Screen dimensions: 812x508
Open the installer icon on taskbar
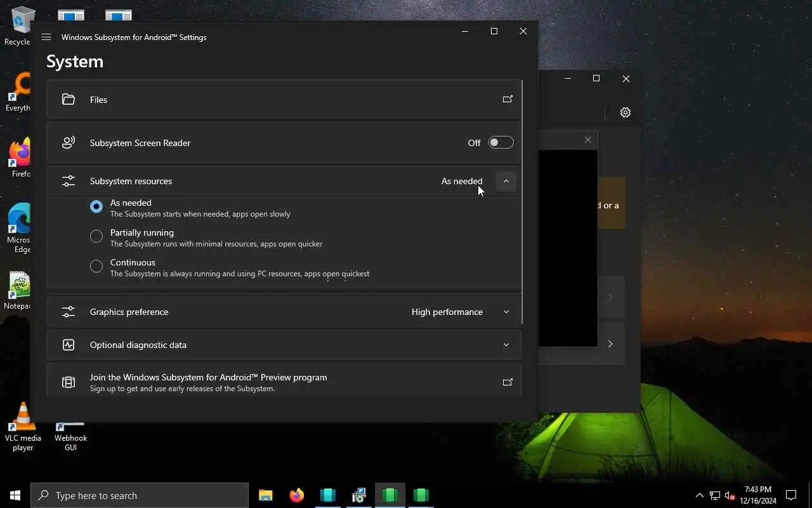click(359, 495)
